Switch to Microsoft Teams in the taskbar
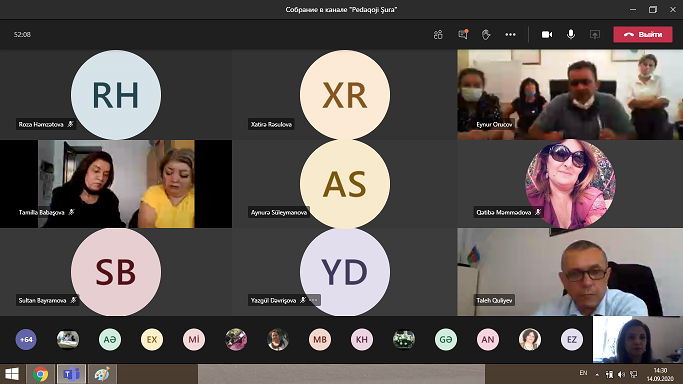Viewport: 683px width, 384px height. 71,374
